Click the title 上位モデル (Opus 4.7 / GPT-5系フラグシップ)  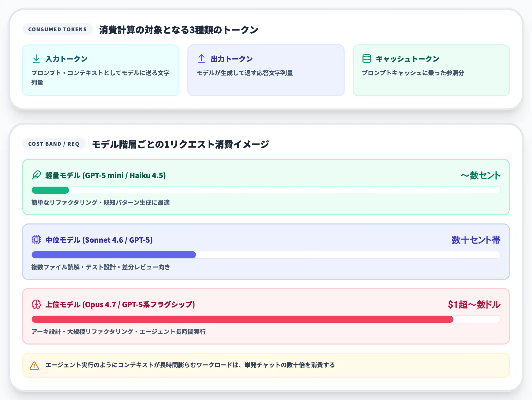(120, 304)
